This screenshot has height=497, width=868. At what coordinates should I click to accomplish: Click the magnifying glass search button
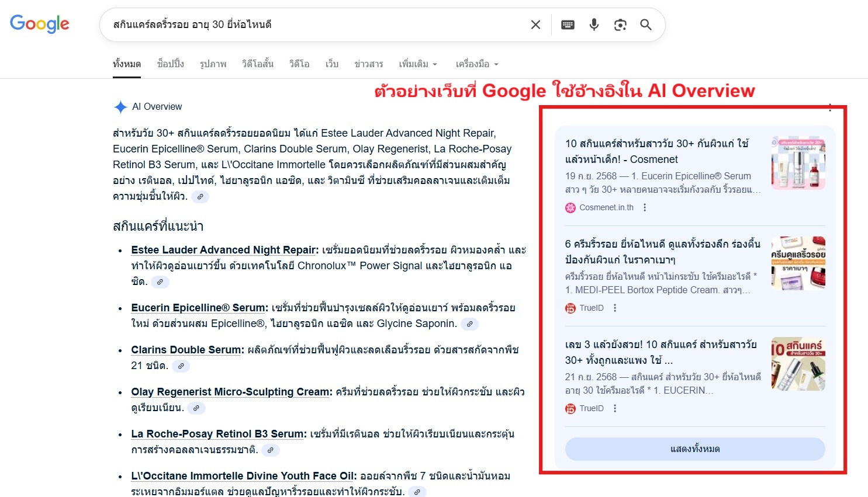646,25
